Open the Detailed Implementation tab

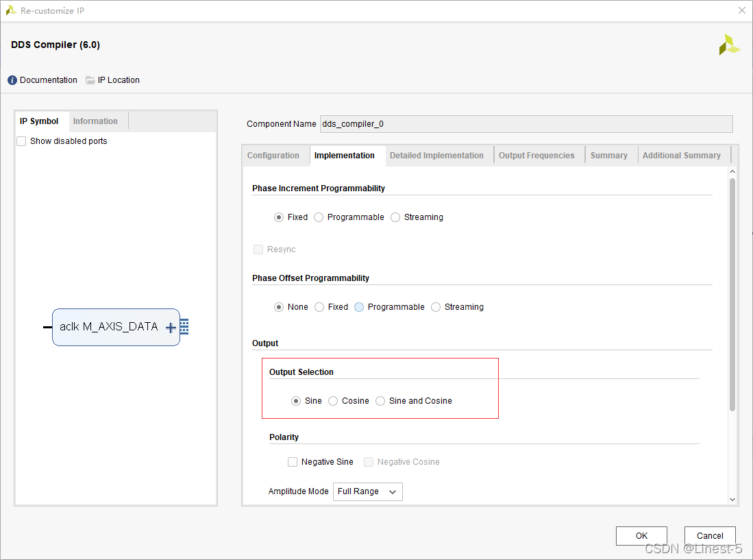pos(436,156)
